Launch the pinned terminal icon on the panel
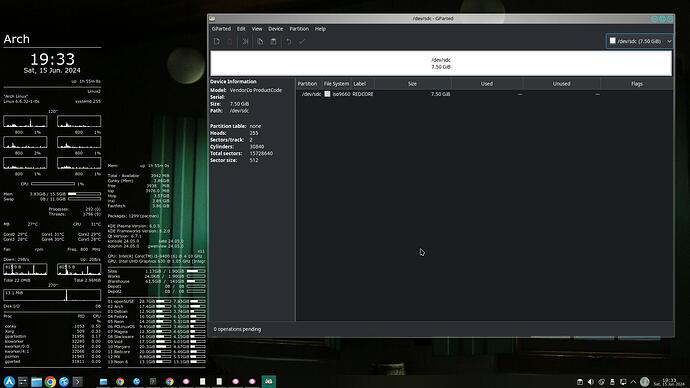 (77, 381)
